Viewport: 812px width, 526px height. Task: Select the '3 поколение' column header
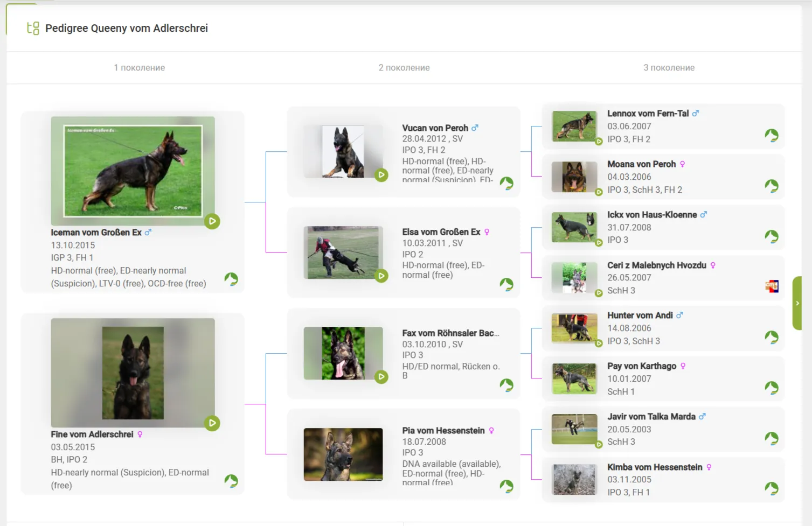(x=669, y=68)
